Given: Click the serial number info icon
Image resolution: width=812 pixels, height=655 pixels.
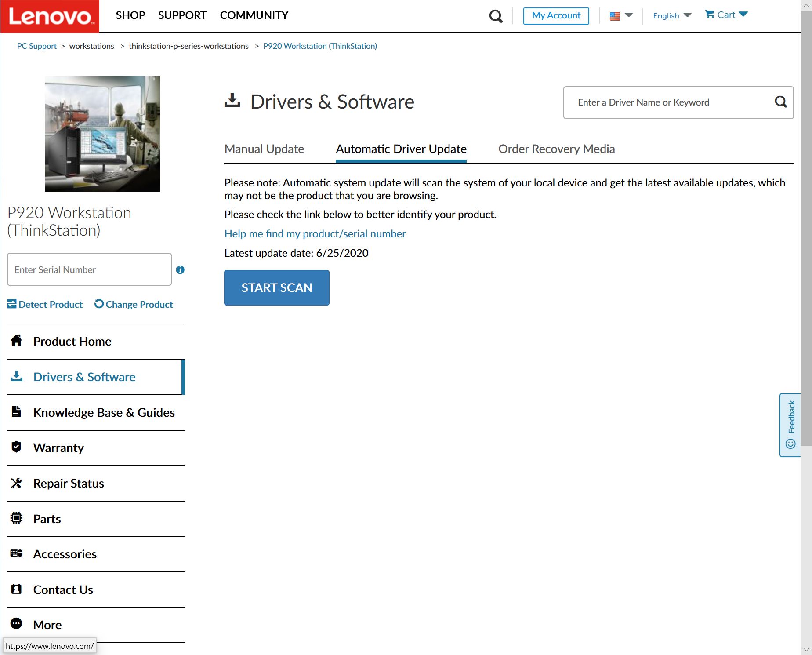Looking at the screenshot, I should 180,270.
